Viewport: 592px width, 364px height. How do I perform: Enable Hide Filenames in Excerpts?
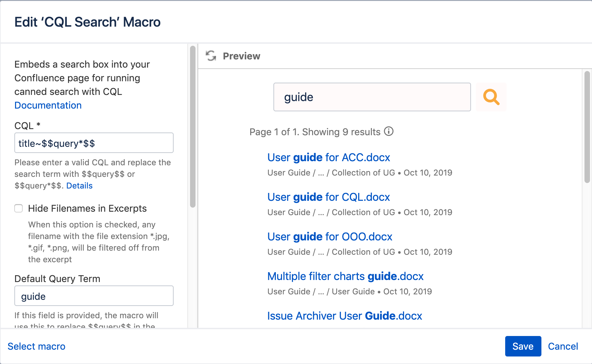tap(18, 208)
